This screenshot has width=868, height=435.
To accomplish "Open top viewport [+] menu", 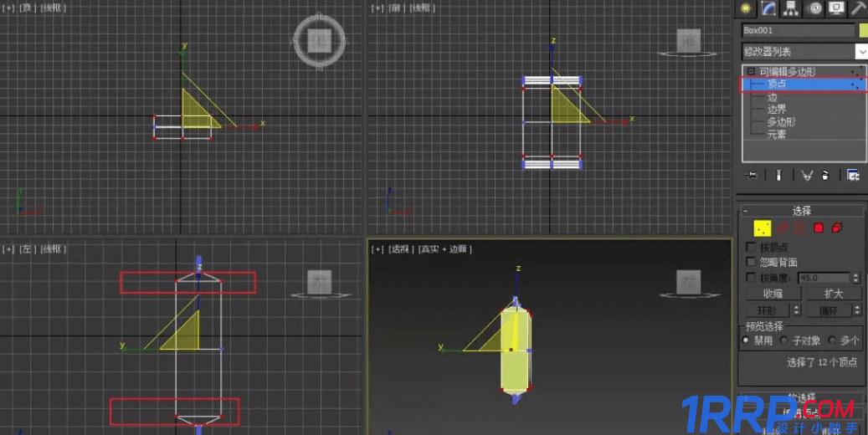I will pos(8,8).
